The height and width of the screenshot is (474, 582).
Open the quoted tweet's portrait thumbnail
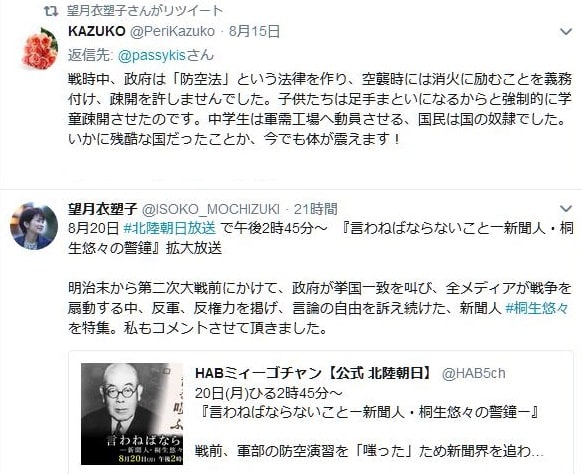132,414
